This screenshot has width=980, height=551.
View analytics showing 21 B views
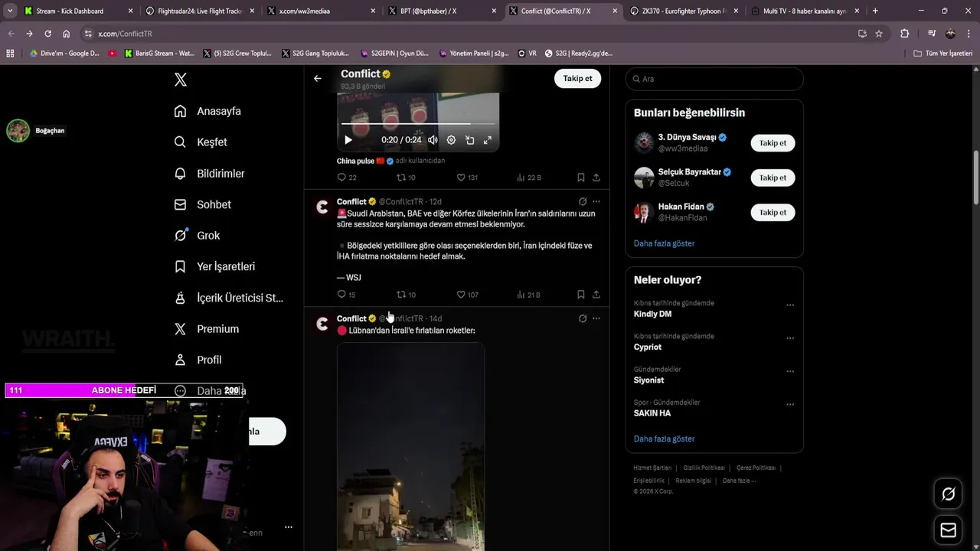528,295
